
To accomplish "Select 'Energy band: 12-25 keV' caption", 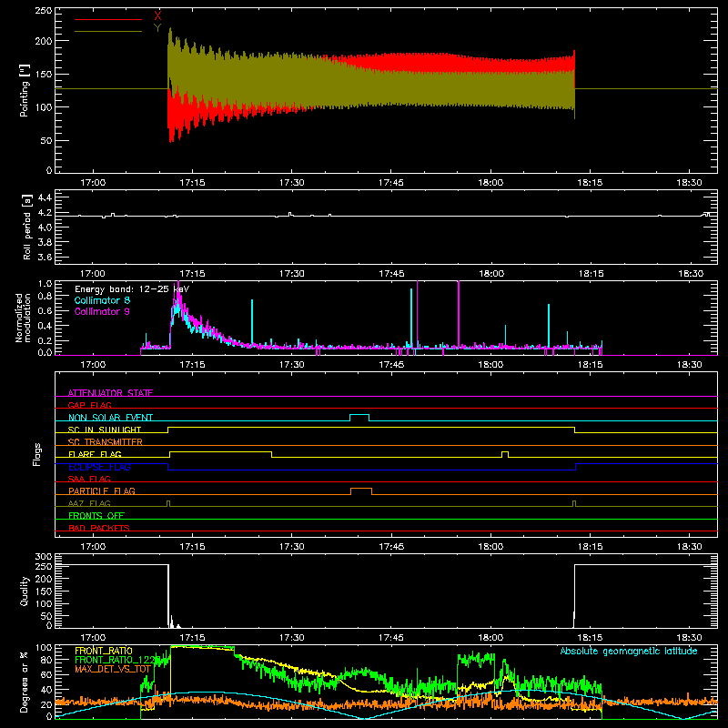I will pos(132,289).
